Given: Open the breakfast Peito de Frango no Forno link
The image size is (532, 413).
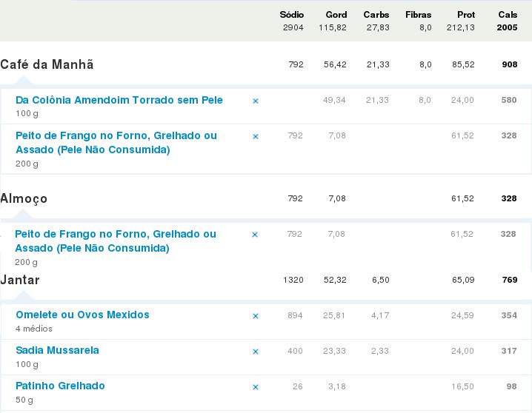Looking at the screenshot, I should click(x=116, y=143).
